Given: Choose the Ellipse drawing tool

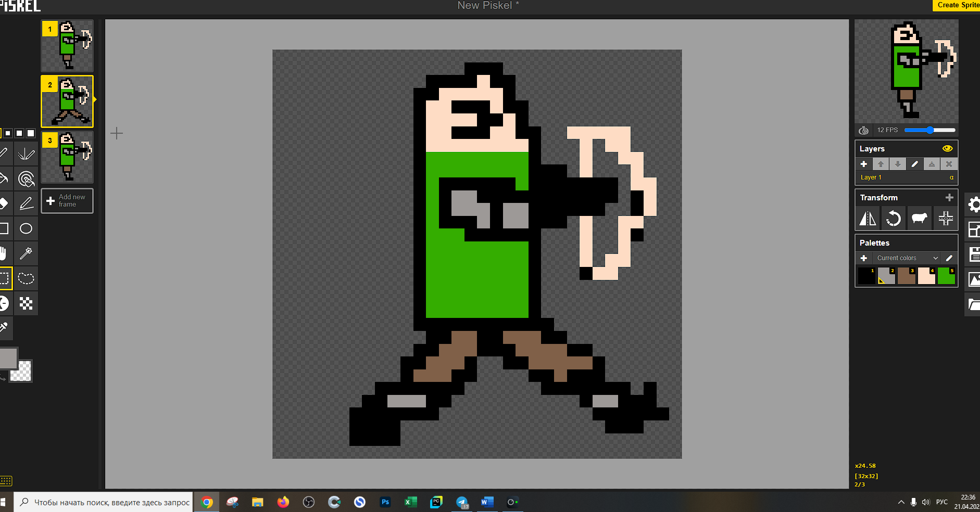Looking at the screenshot, I should click(x=26, y=228).
